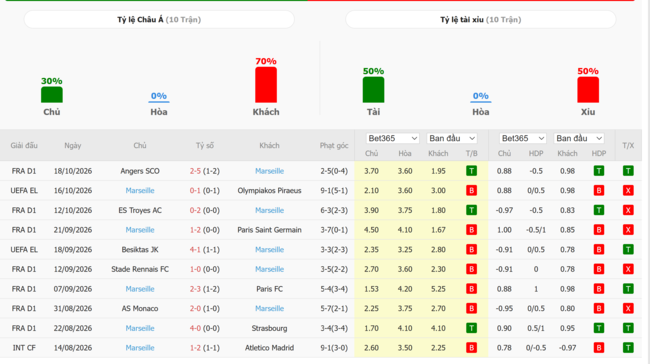Click the Giải đấu column header
Viewport: 650px width, 364px height.
click(x=24, y=146)
